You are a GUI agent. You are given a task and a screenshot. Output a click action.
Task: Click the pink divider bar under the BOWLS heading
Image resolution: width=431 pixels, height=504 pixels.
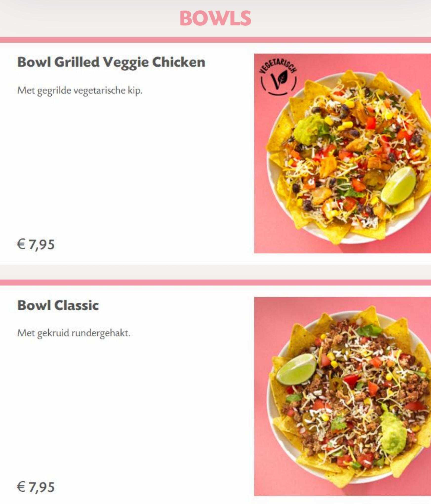215,40
